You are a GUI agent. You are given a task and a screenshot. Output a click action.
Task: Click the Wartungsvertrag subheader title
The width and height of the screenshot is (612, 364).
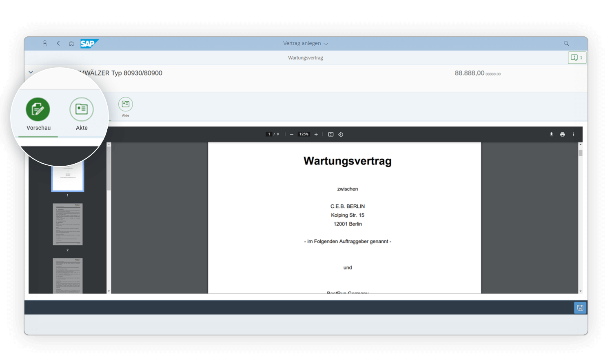(x=306, y=58)
